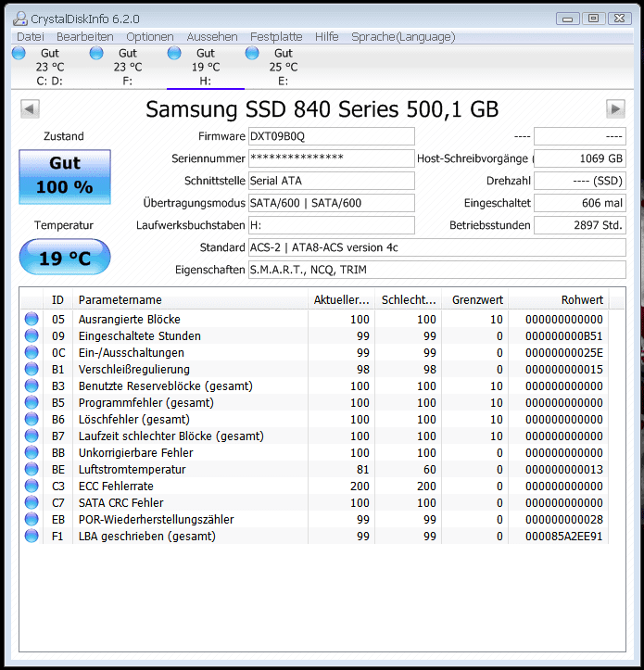Open the Festplatte menu
The image size is (644, 670).
pyautogui.click(x=276, y=37)
